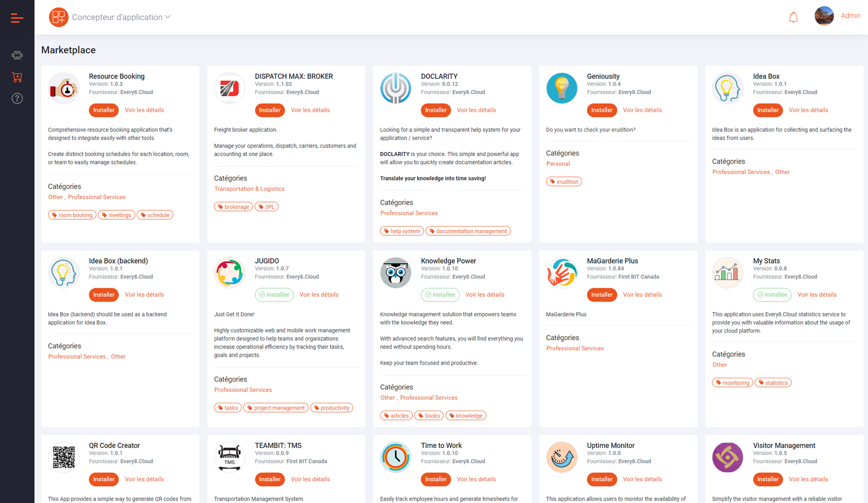Click the Admin user avatar
The height and width of the screenshot is (503, 868).
(824, 16)
